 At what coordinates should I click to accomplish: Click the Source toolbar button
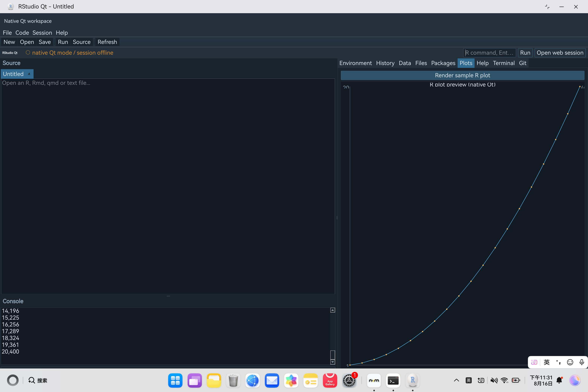click(x=81, y=42)
